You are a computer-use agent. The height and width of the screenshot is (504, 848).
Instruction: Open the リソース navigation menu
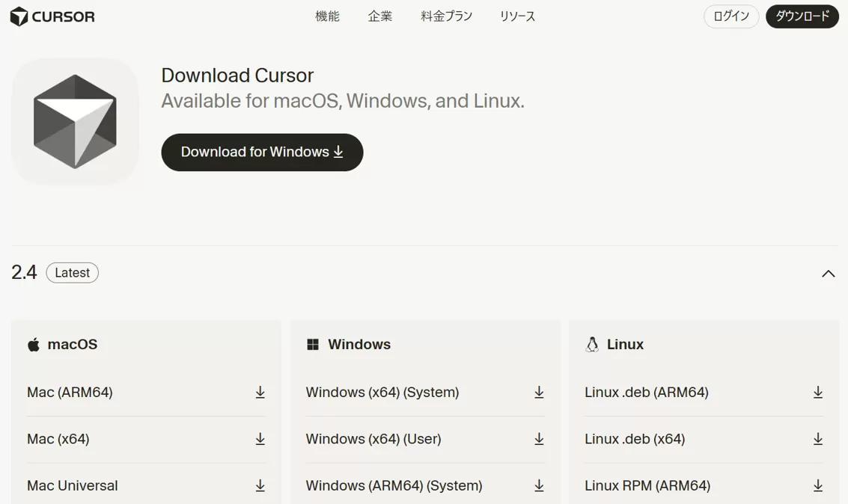[x=517, y=16]
